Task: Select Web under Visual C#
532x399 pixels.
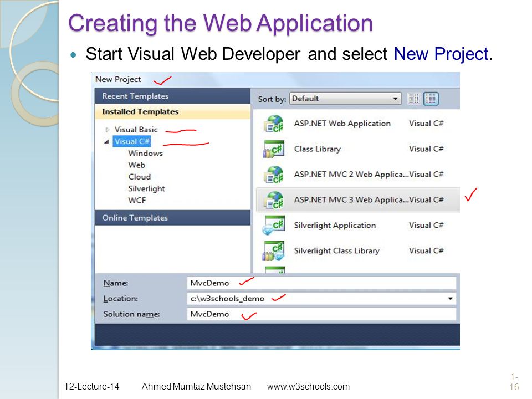Action: pyautogui.click(x=137, y=165)
